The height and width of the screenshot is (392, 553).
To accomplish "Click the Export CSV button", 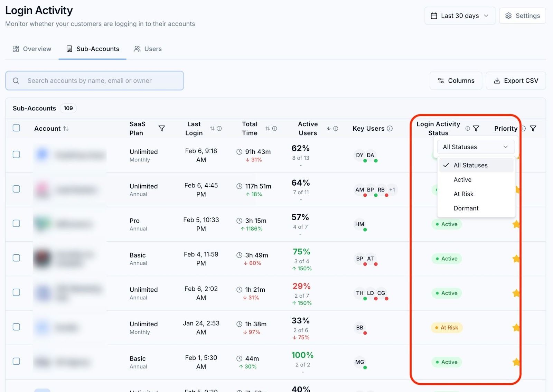I will [516, 81].
